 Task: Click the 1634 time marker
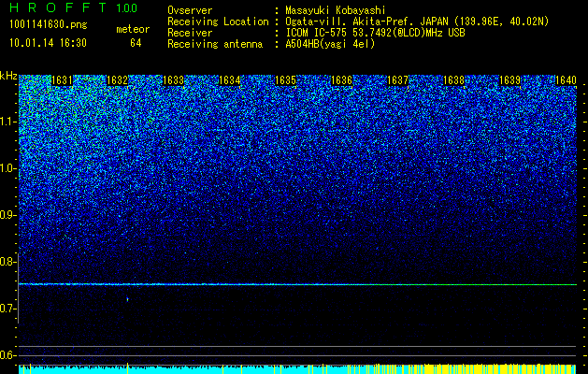[230, 80]
